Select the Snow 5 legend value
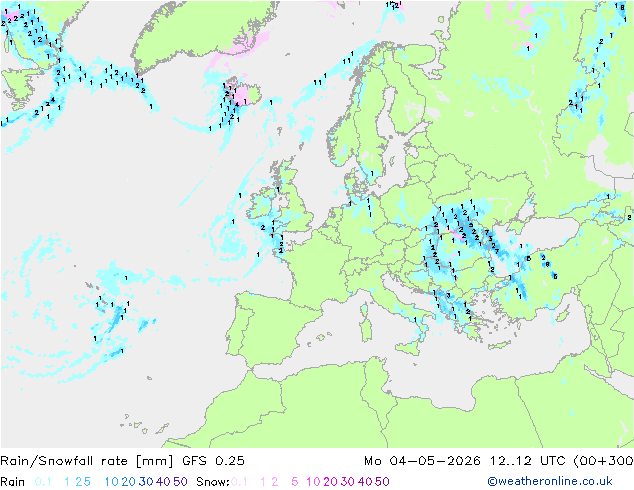This screenshot has height=490, width=634. [x=295, y=482]
